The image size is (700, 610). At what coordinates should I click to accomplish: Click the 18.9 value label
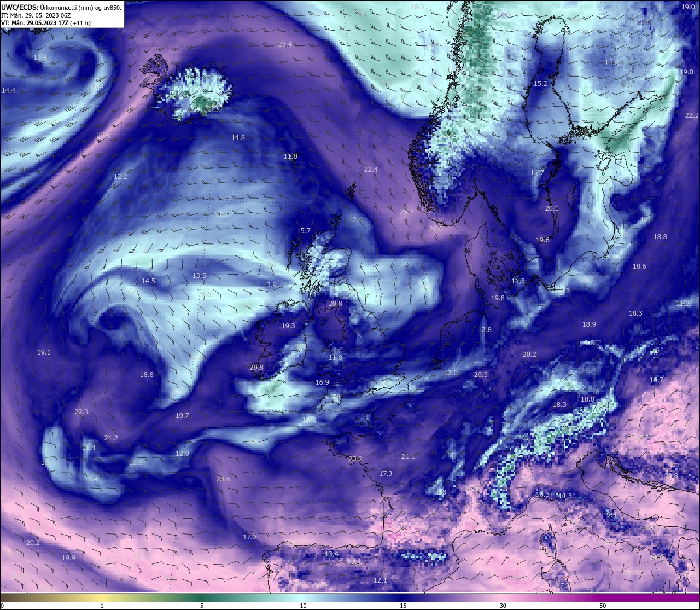[x=589, y=324]
